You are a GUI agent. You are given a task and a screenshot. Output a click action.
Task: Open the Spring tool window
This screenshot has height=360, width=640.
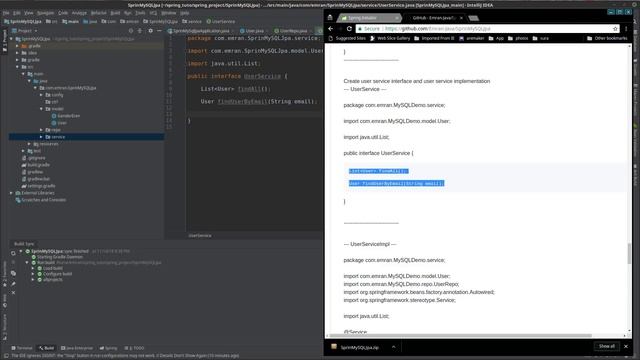click(108, 348)
